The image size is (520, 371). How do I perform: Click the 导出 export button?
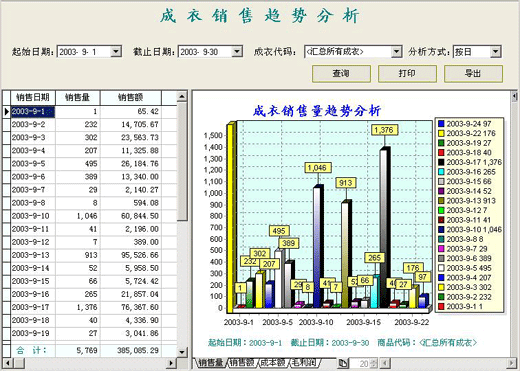[x=473, y=74]
